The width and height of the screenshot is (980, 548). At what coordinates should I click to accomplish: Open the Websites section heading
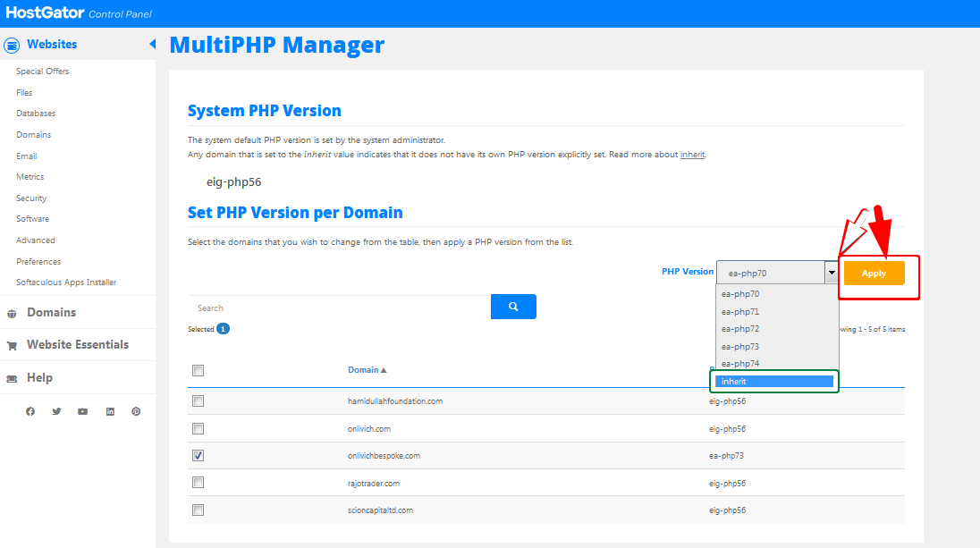52,45
